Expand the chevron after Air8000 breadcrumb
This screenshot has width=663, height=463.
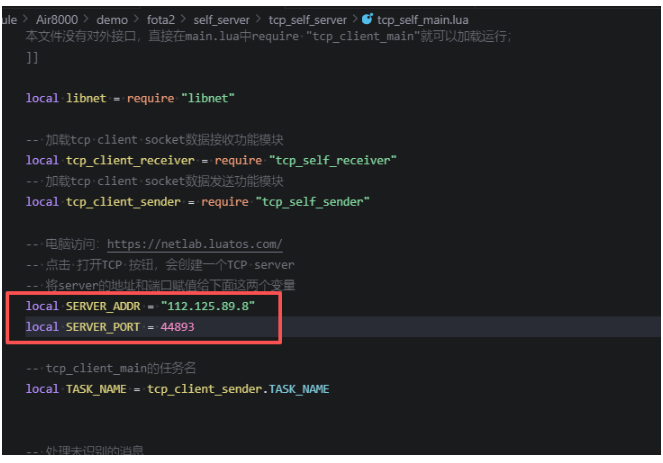coord(87,19)
